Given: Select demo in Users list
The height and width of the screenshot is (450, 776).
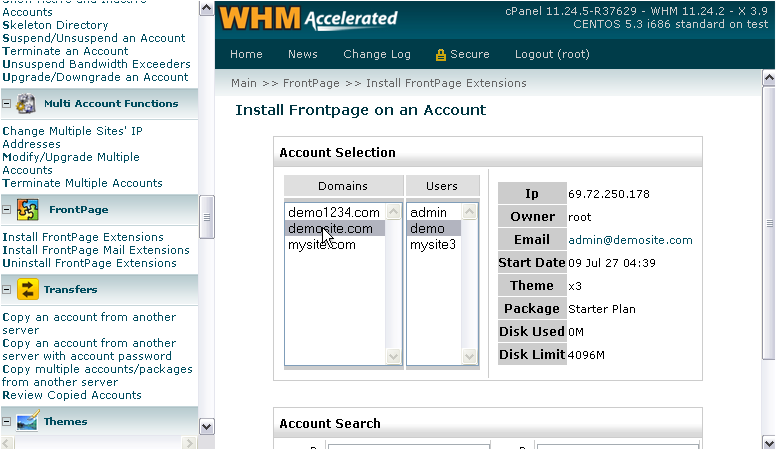Looking at the screenshot, I should (x=434, y=228).
